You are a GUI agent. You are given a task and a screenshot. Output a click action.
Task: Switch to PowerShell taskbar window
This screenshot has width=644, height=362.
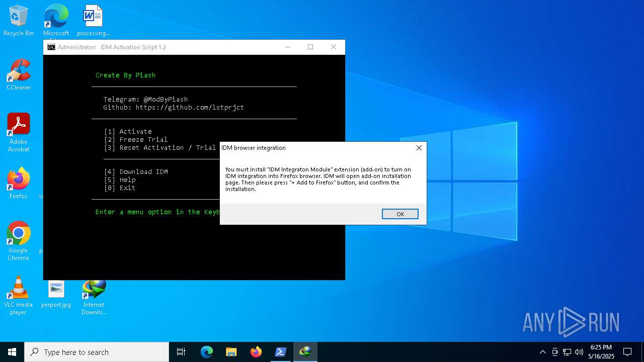[281, 352]
